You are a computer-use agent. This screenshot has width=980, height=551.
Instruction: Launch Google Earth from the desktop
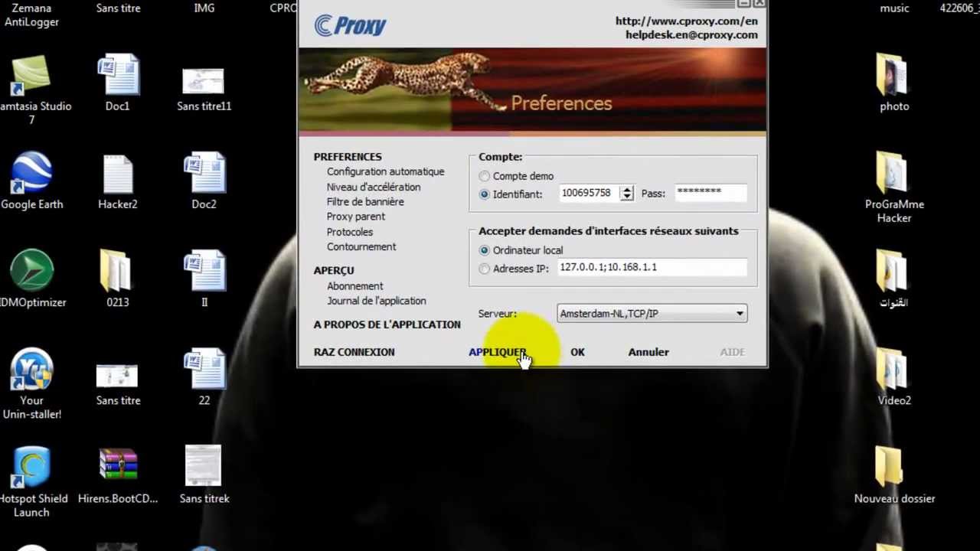(x=31, y=173)
